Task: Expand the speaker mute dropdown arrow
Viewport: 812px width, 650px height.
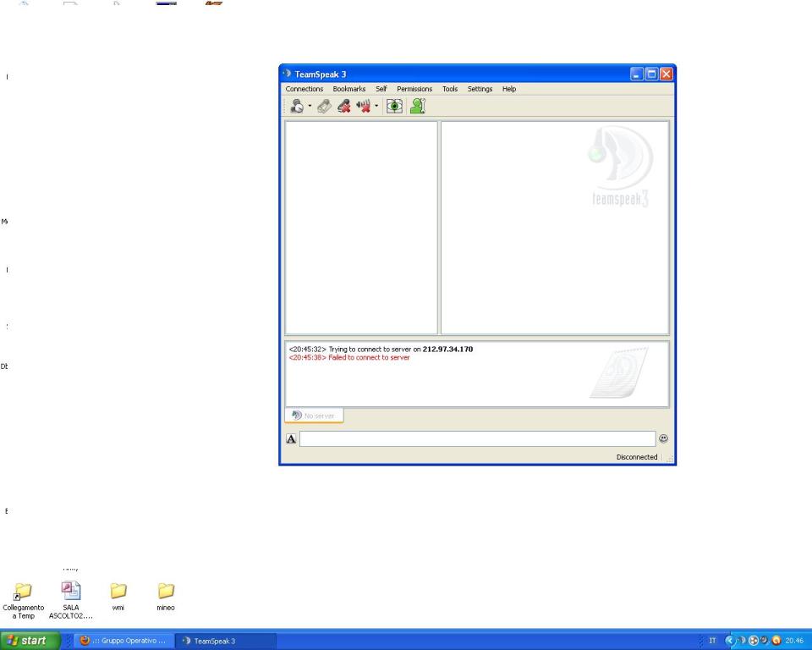Action: click(376, 107)
